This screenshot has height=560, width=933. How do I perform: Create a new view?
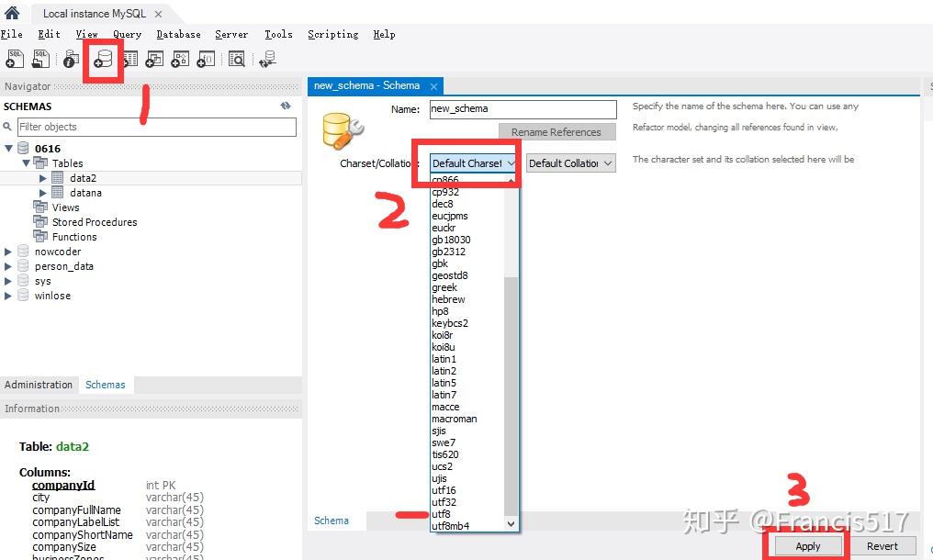(154, 58)
